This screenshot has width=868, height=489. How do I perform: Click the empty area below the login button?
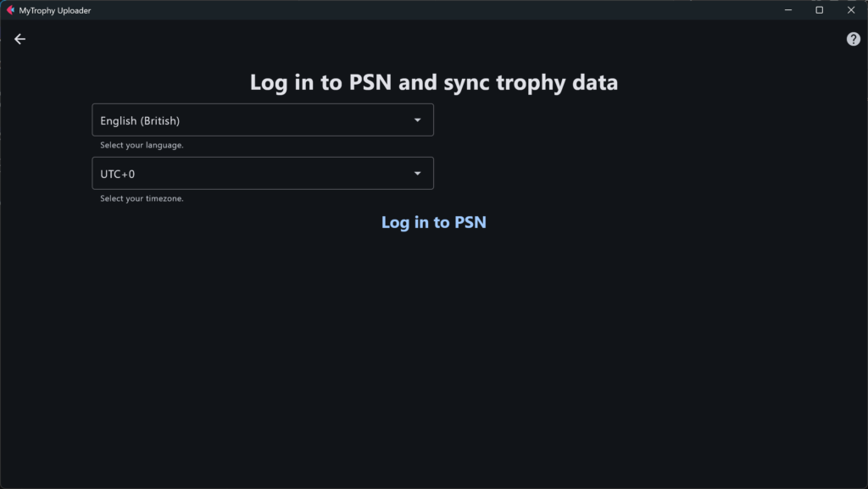tap(433, 356)
